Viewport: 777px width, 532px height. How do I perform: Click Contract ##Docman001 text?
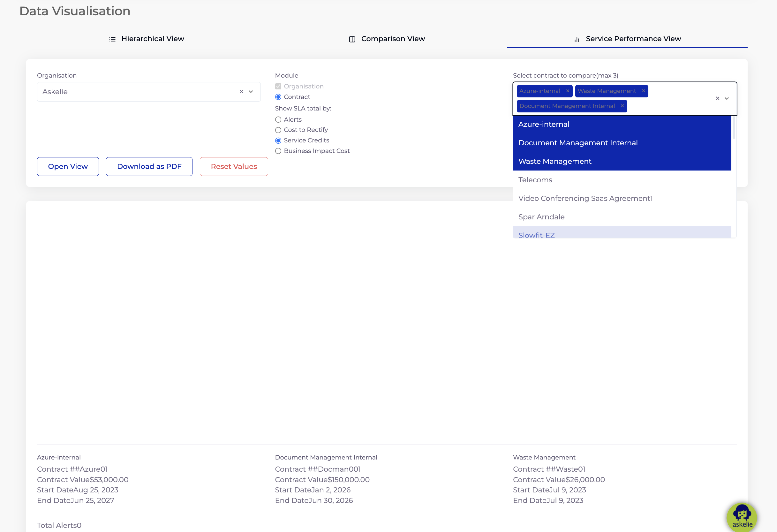318,469
